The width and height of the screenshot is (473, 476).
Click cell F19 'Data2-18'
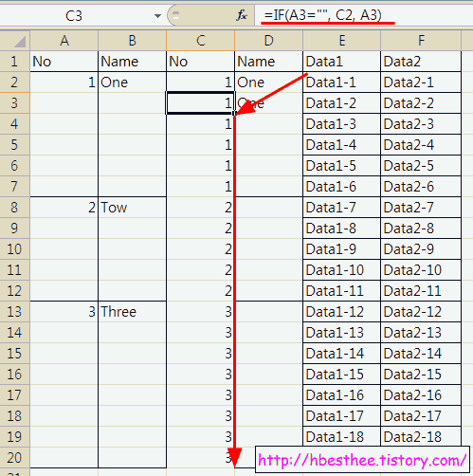421,437
